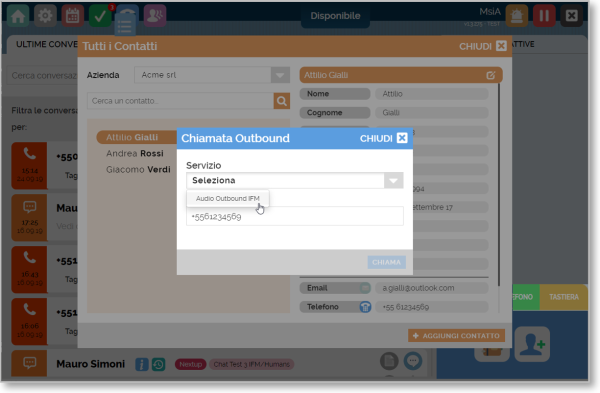The image size is (600, 393).
Task: Open the red calendar icon
Action: (72, 16)
